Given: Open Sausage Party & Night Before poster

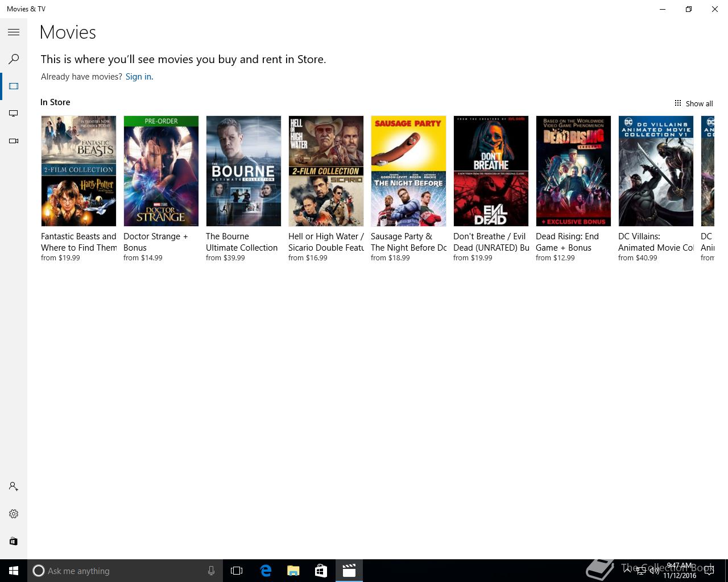Looking at the screenshot, I should point(408,171).
